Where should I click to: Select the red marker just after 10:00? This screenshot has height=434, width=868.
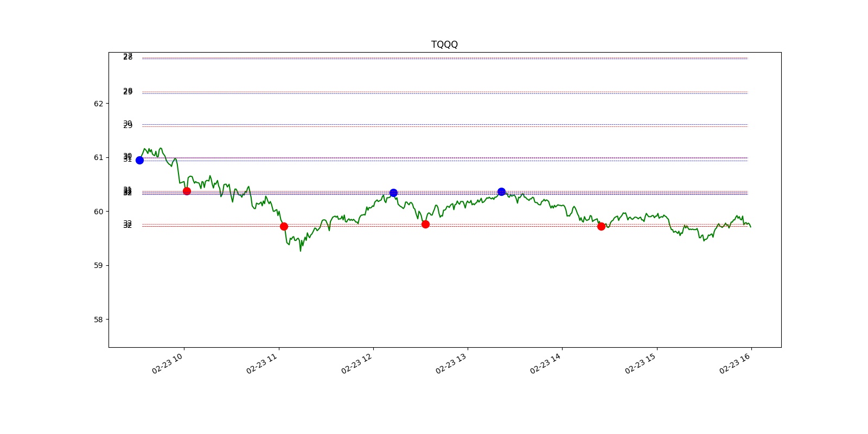point(187,191)
